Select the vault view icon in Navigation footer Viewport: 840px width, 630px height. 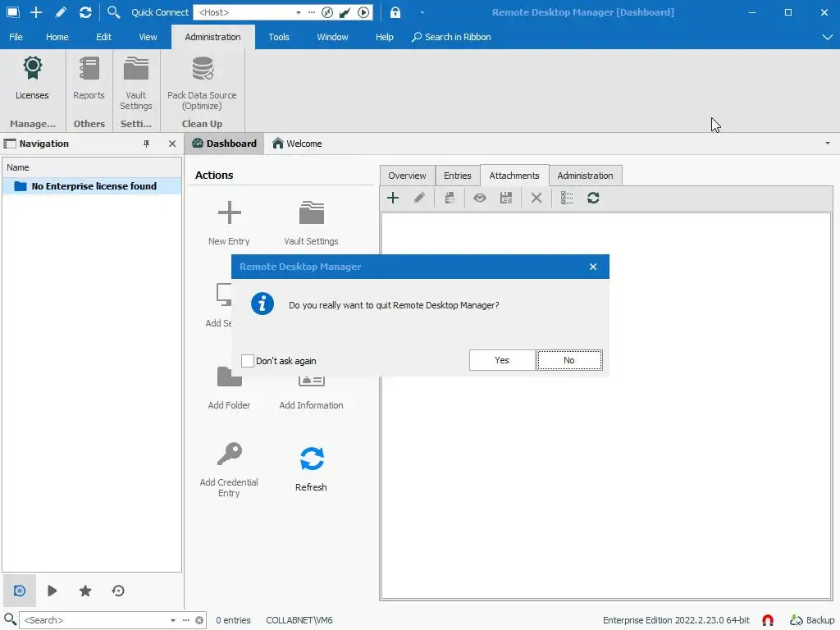coord(20,591)
